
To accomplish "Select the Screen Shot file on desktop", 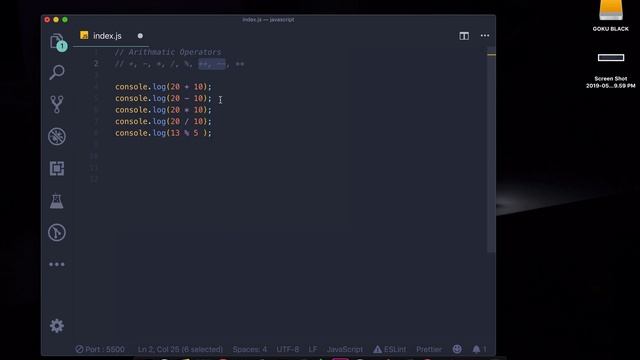I will [x=611, y=70].
